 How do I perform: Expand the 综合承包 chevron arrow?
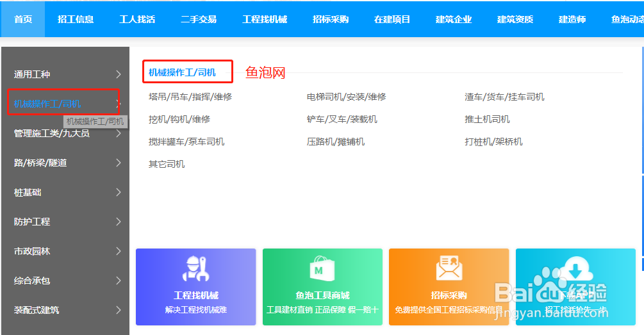coord(119,281)
